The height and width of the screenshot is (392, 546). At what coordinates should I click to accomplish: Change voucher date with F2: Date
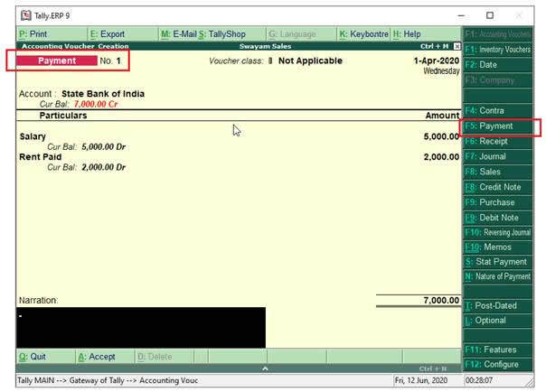pos(497,65)
